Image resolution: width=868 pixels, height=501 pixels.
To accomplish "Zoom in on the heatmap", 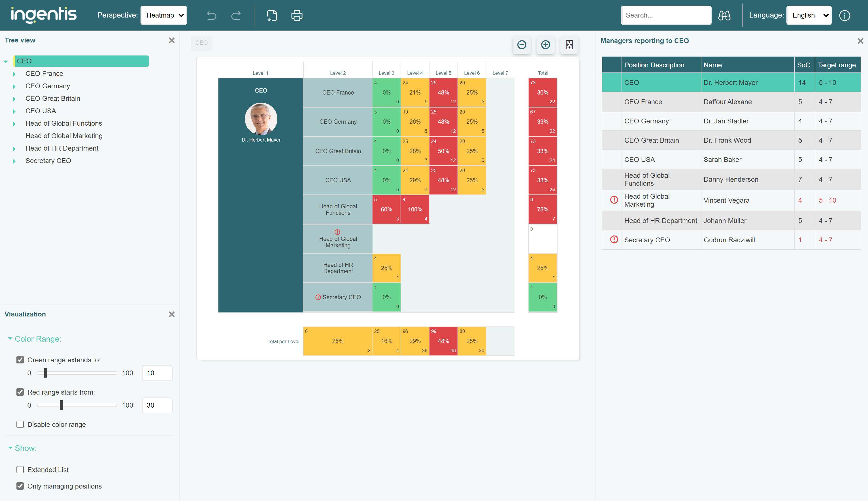I will click(x=545, y=45).
